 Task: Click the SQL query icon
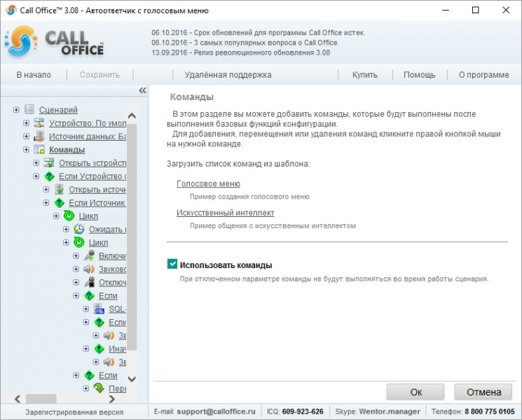pos(99,309)
